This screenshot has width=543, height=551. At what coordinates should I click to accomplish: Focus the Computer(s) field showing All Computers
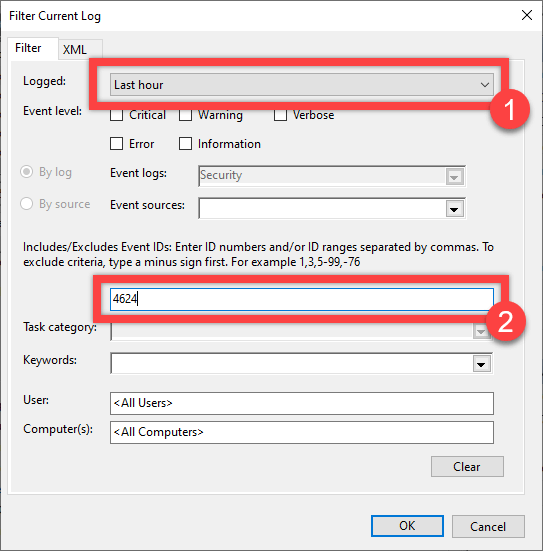point(302,432)
